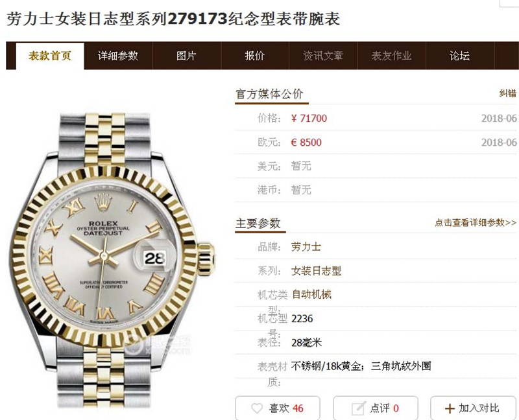
Task: Click the 自动机械 movement type link
Action: click(311, 294)
